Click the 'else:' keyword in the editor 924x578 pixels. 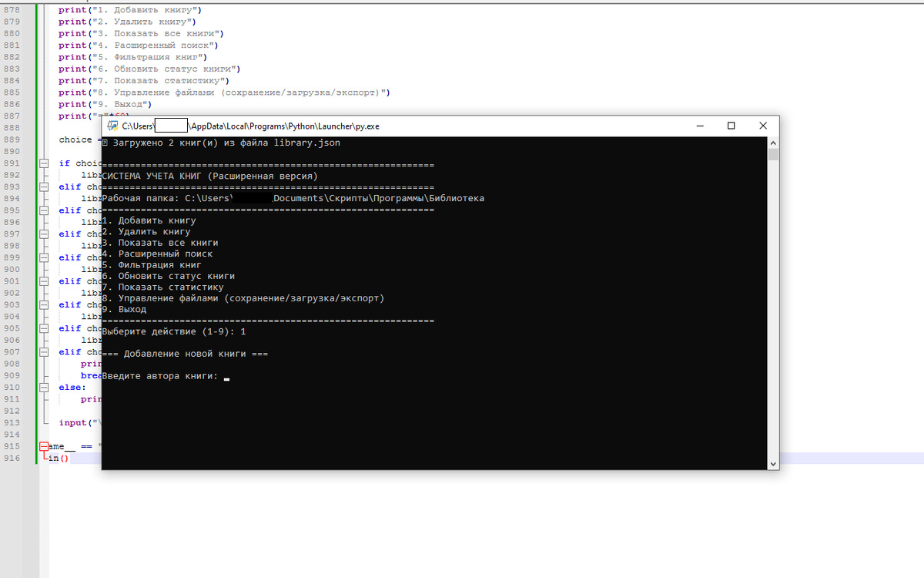[72, 388]
